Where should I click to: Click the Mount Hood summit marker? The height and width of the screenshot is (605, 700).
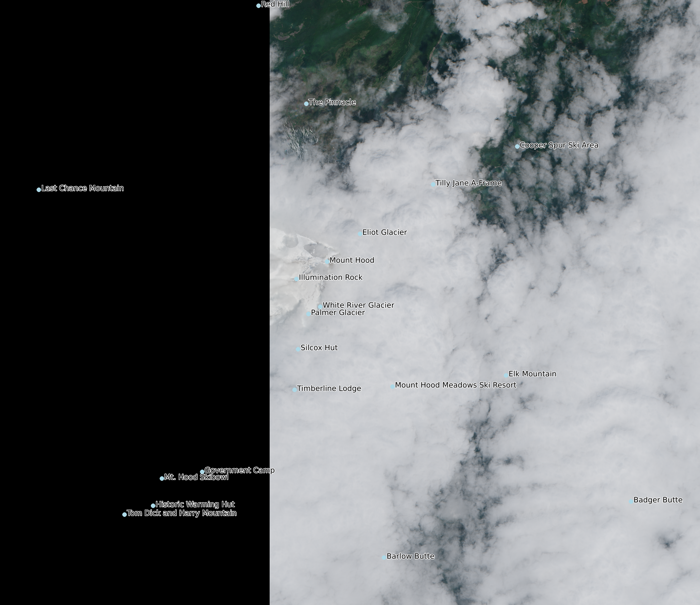click(327, 261)
